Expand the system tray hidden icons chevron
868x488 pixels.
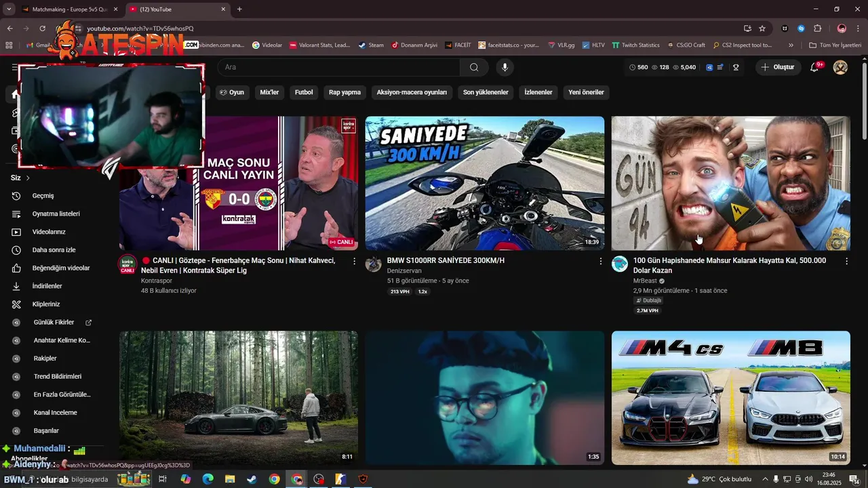pyautogui.click(x=765, y=479)
